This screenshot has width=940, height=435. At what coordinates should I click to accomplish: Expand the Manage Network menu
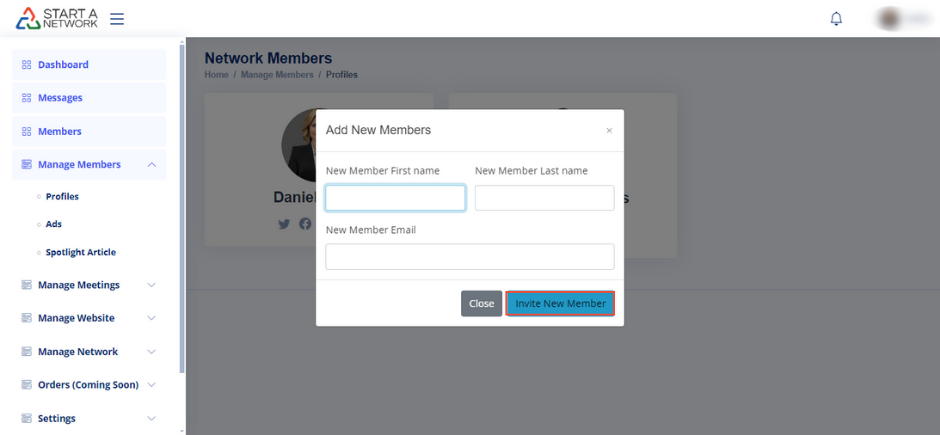tap(151, 352)
